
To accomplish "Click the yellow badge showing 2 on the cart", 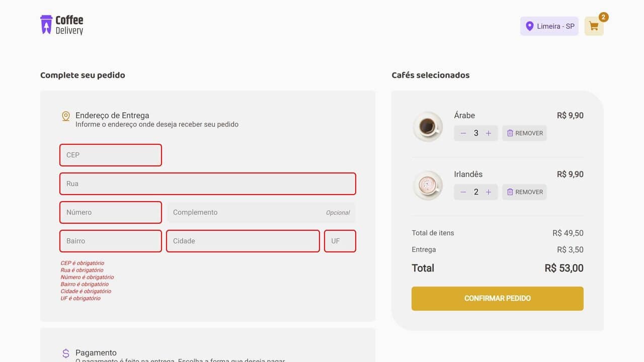I will click(603, 17).
